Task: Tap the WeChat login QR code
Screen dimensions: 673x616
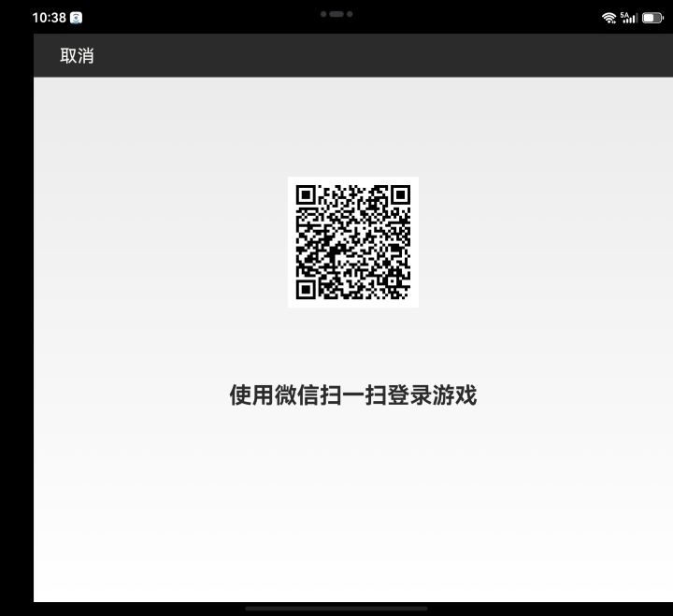Action: [352, 242]
